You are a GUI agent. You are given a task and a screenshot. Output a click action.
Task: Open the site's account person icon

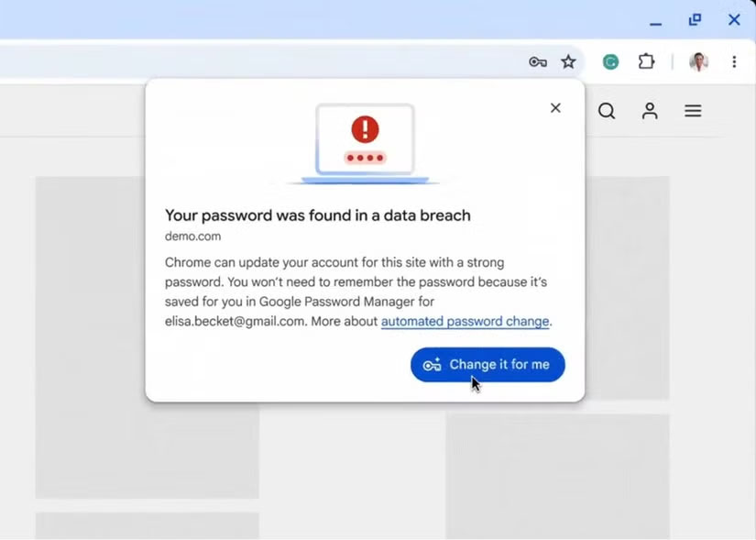point(650,111)
